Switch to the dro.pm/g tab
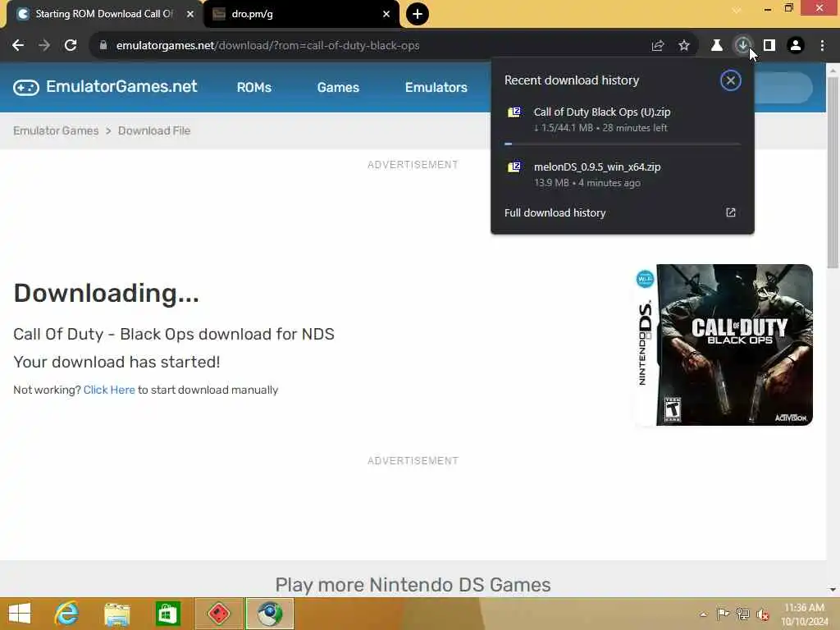This screenshot has height=630, width=840. coord(302,14)
